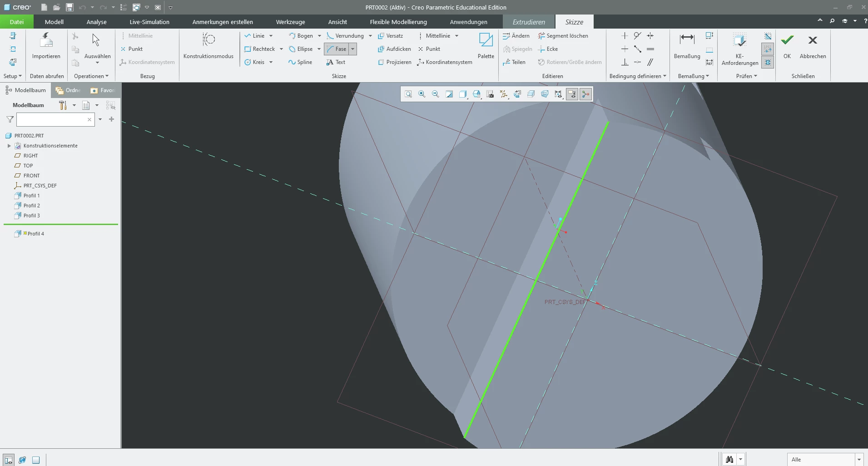Open the Modell ribbon tab
The height and width of the screenshot is (466, 868).
coord(54,22)
